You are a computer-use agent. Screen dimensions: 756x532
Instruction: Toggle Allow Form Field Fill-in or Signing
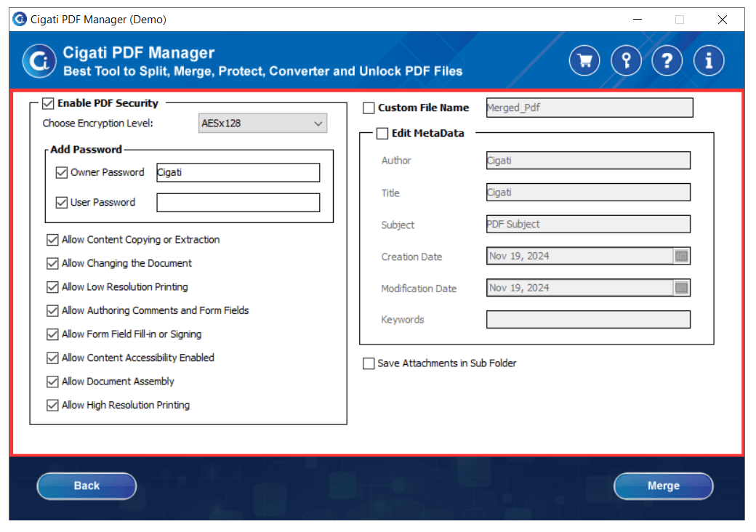(x=52, y=334)
